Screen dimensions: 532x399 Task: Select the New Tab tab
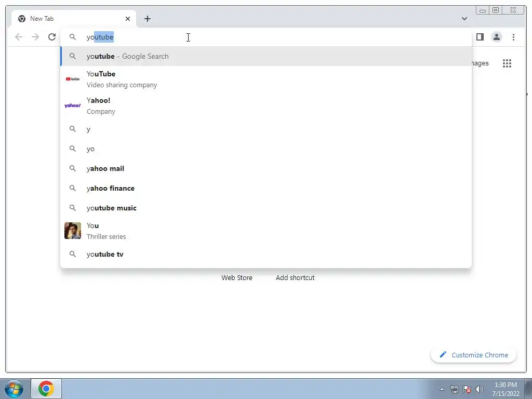[74, 19]
